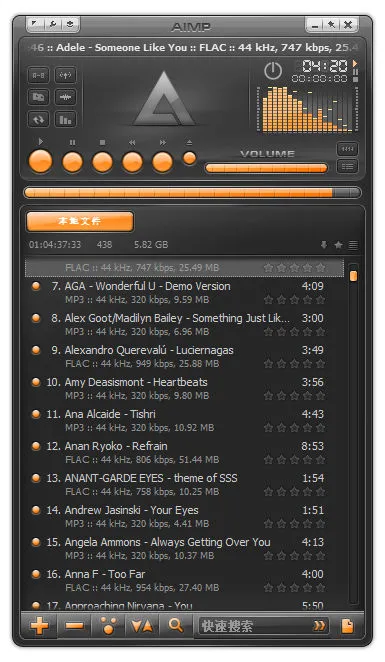Click the favorites star icon in playlist header

[x=339, y=245]
